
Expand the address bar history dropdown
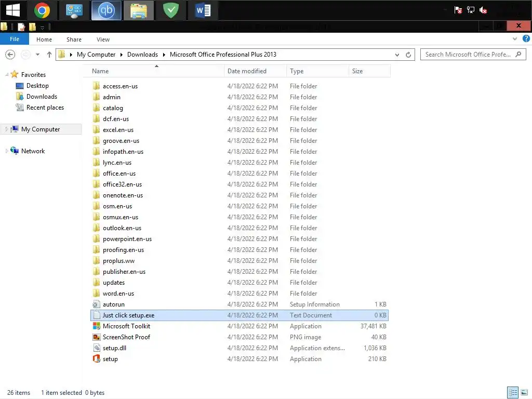397,55
